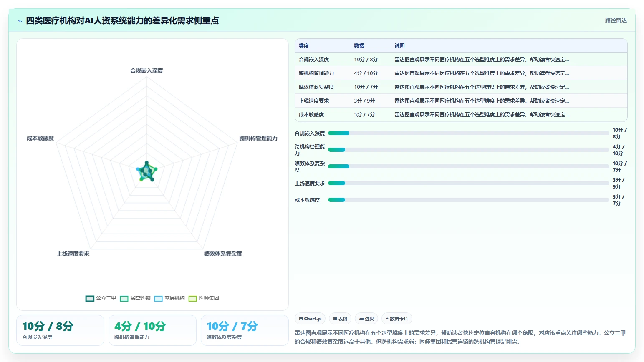Click the 数据 column header

point(359,46)
